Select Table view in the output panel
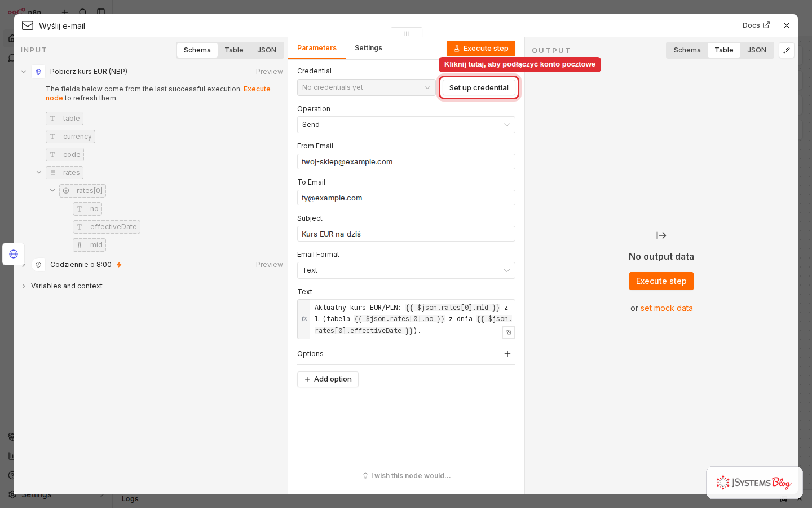This screenshot has width=812, height=508. [724, 50]
